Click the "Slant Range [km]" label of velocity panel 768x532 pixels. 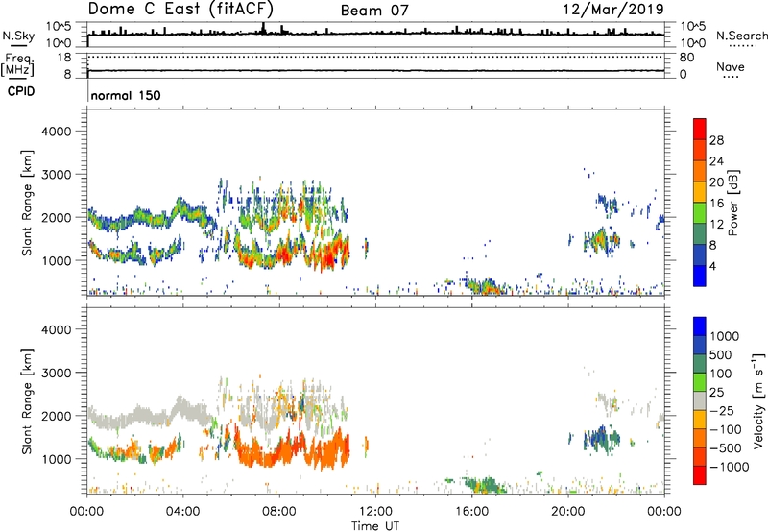point(27,401)
